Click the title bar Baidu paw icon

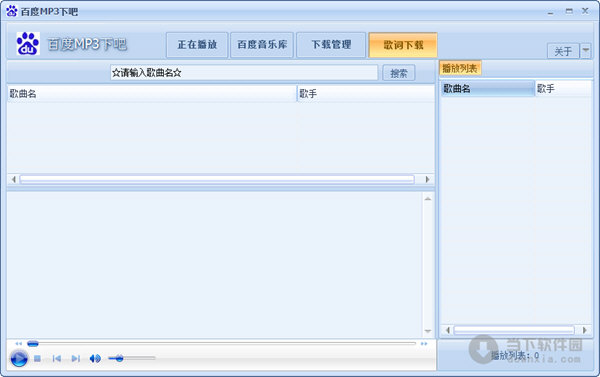pos(12,11)
